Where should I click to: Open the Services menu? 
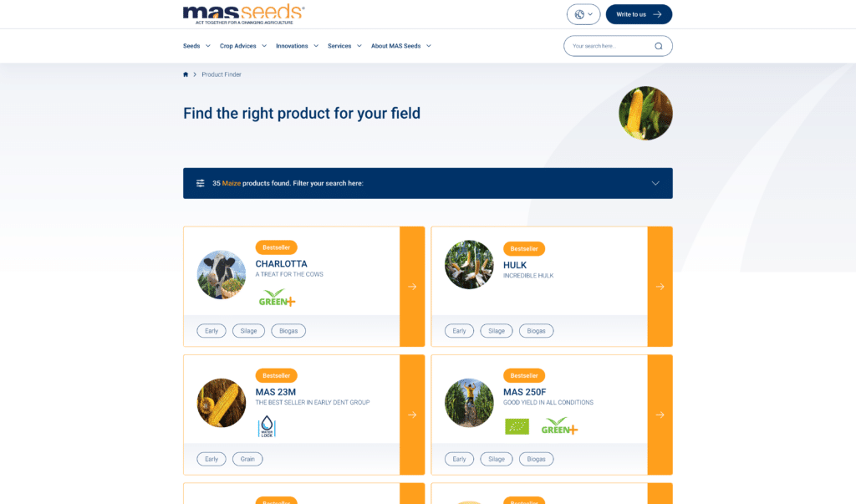(x=344, y=46)
